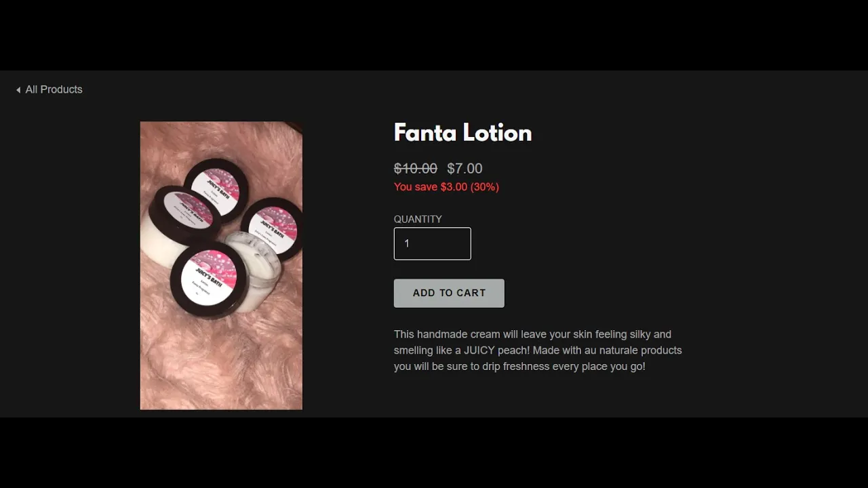Go back to All Products
The width and height of the screenshot is (868, 488).
point(49,89)
